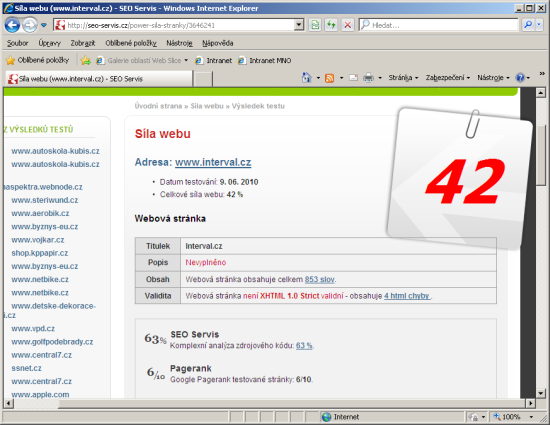
Task: Click the Home icon in command bar
Action: point(307,77)
